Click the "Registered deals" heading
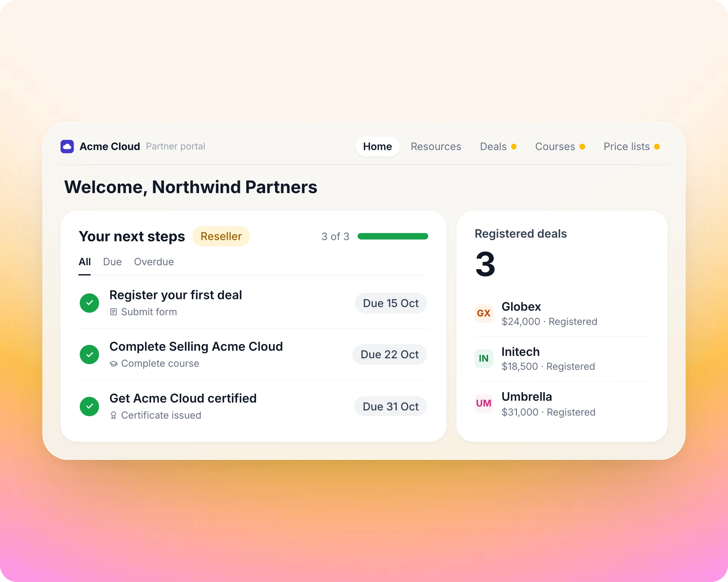The image size is (728, 582). tap(521, 233)
